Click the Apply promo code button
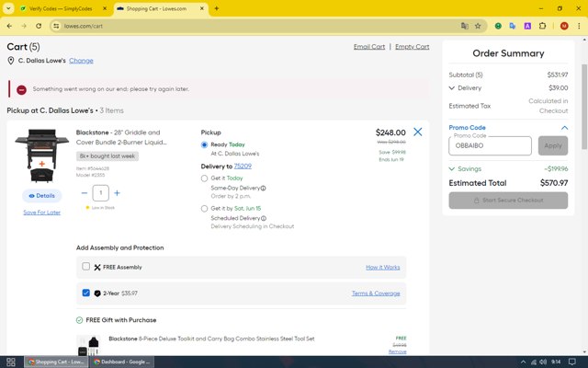This screenshot has width=588, height=368. pos(553,145)
